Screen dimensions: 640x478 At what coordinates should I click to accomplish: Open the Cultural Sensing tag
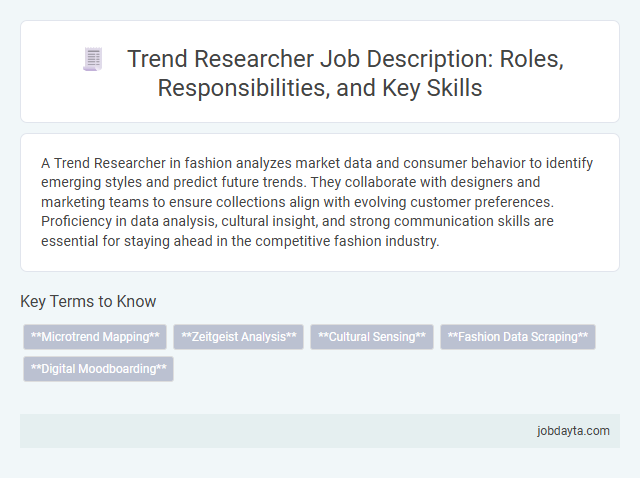372,337
